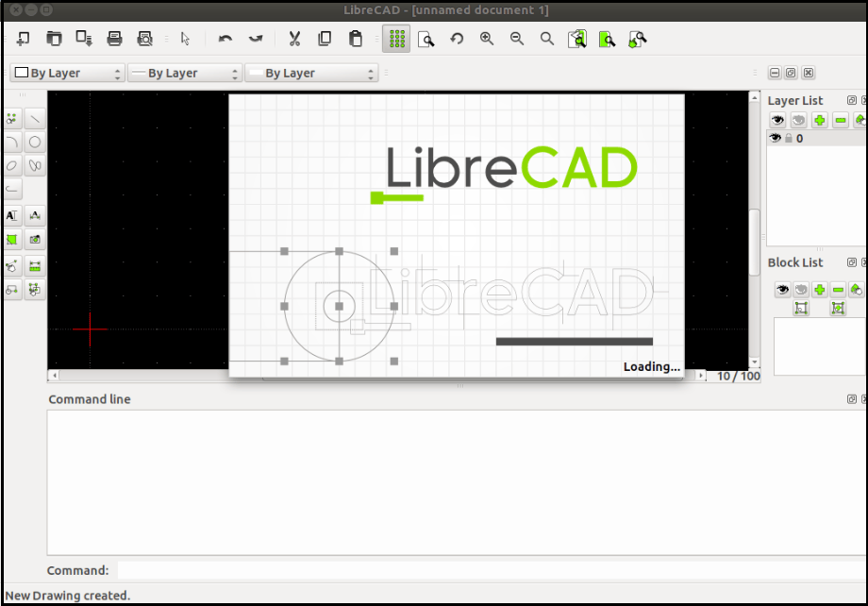868x606 pixels.
Task: Open the measure info tools
Action: (35, 266)
